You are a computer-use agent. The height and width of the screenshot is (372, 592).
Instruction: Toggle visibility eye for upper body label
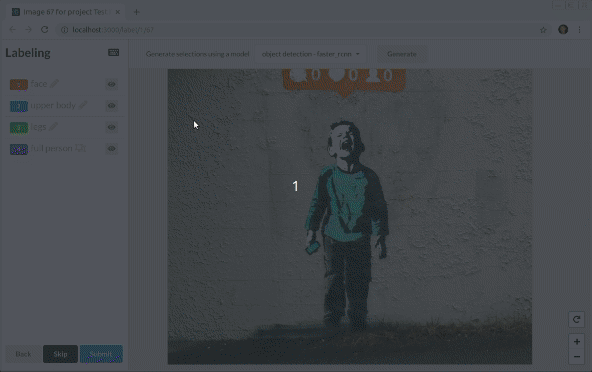pos(111,106)
